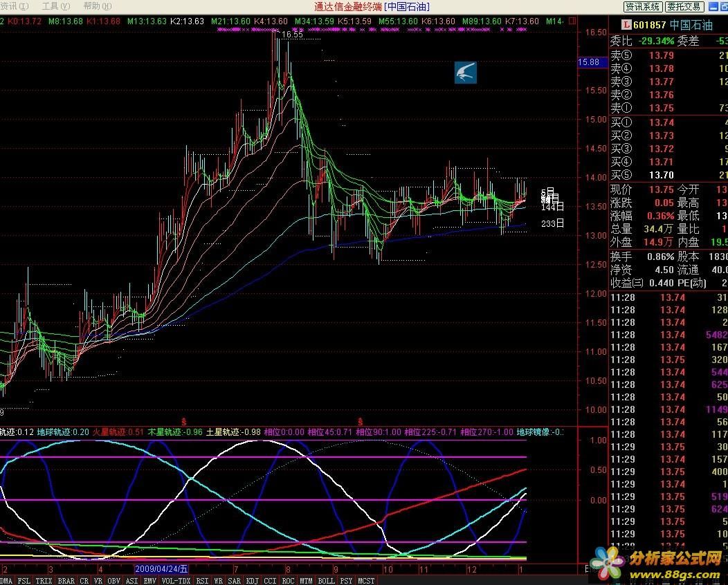Click the 卖⑤ price 13.79

[661, 56]
